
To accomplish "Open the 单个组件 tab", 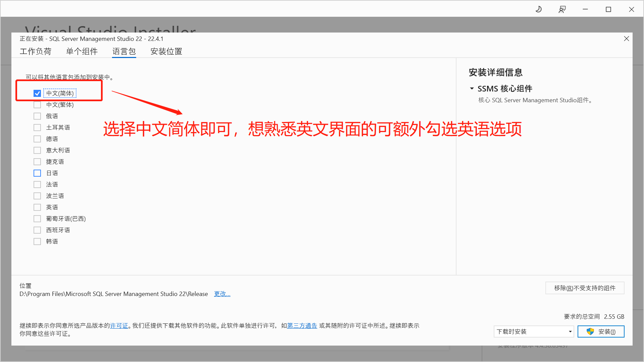I will coord(82,51).
